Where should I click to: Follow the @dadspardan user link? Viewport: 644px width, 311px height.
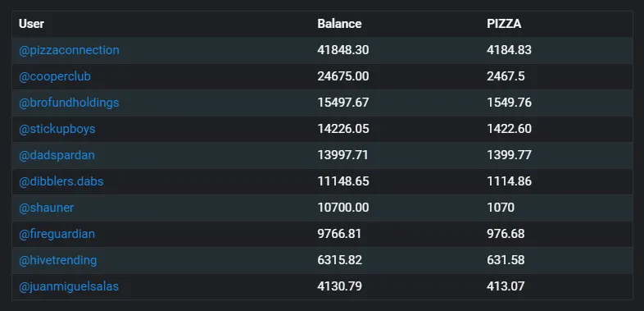[57, 155]
